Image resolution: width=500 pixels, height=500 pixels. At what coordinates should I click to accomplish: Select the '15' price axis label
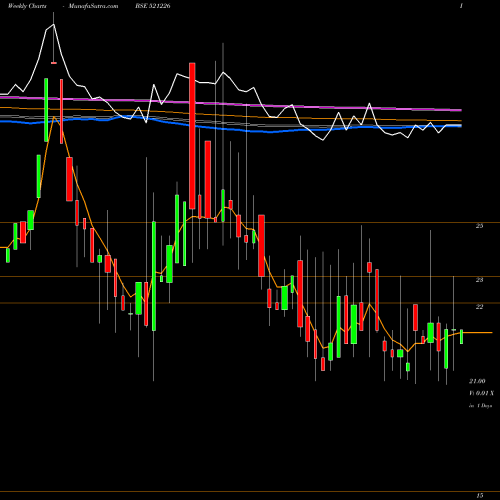479,496
